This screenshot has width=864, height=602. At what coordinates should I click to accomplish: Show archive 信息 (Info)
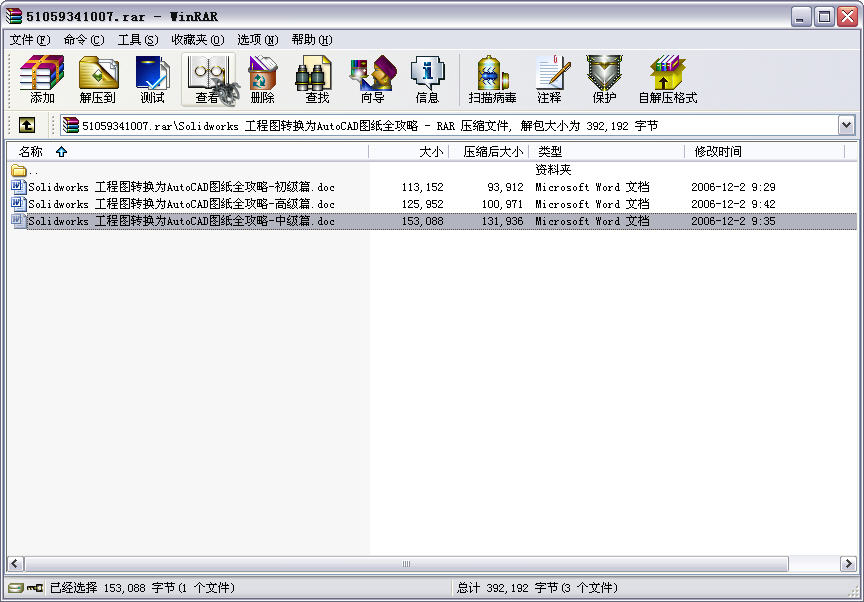click(x=427, y=80)
